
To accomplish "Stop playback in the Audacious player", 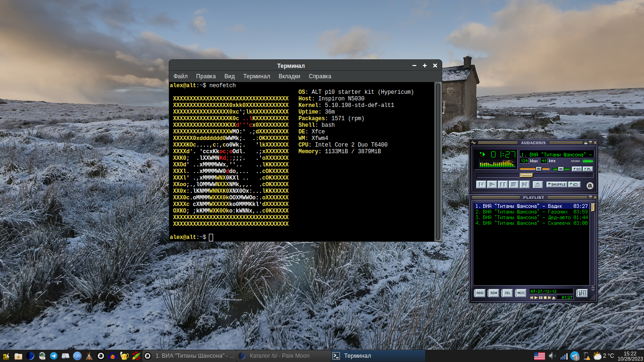I will coord(514,184).
